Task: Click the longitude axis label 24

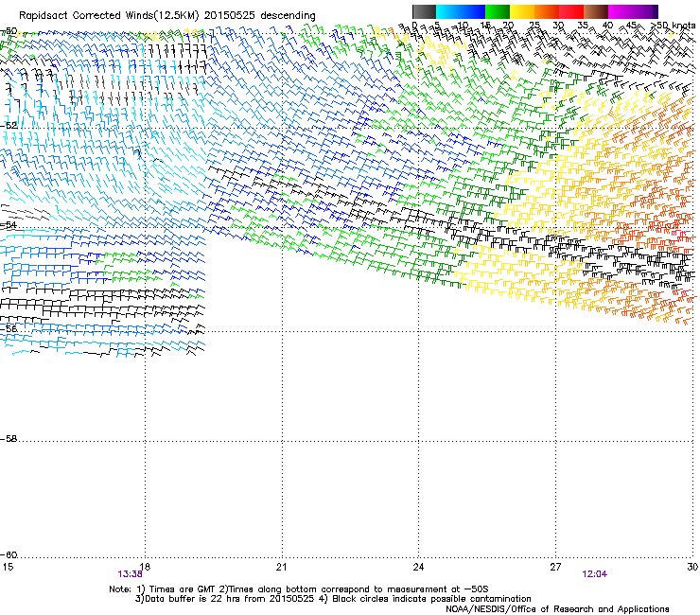Action: pyautogui.click(x=418, y=567)
